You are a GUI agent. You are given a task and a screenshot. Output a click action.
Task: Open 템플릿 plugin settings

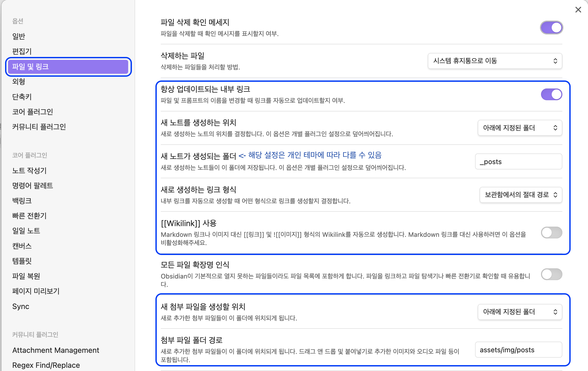coord(68,261)
